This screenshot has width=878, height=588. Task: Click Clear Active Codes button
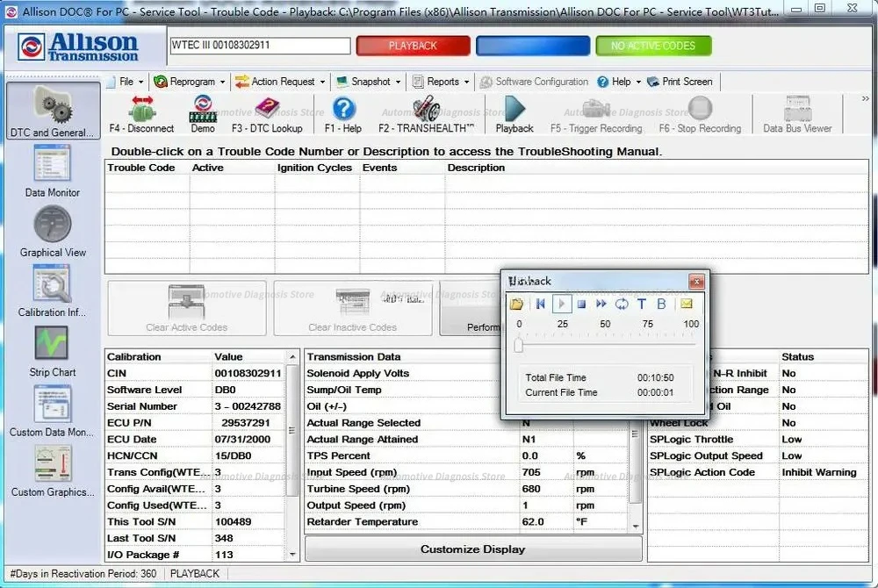pos(187,308)
